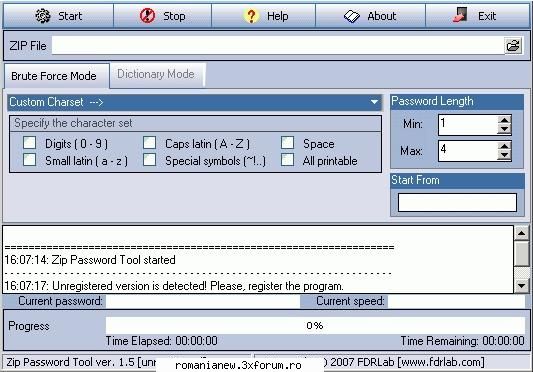Enable the Space checkbox
Screen dimensions: 533x372
288,143
